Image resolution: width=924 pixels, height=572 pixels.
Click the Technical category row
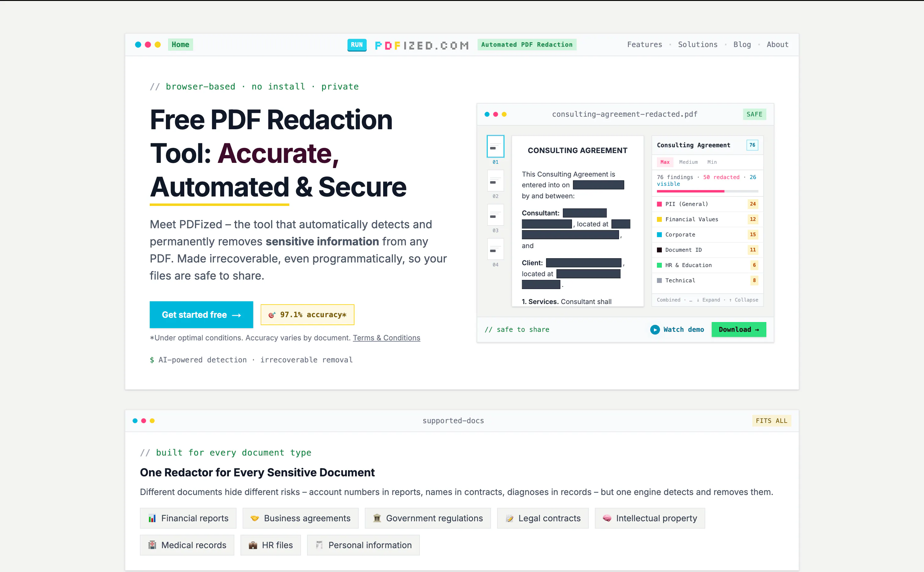707,281
